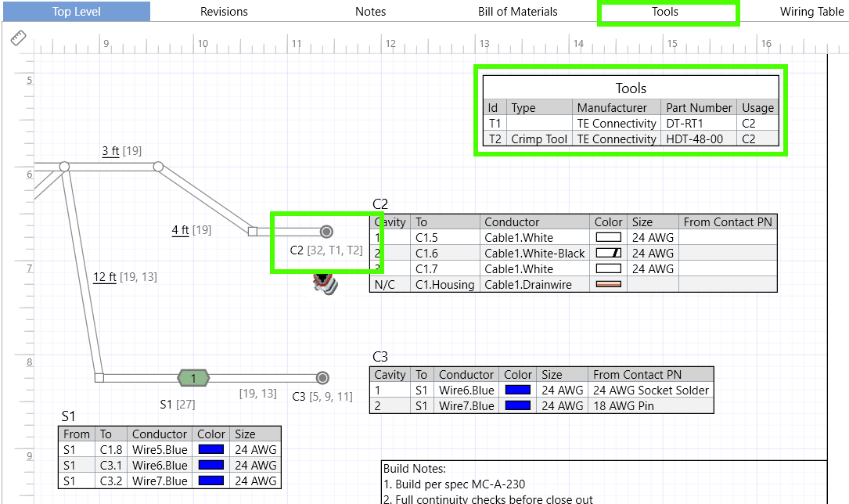Switch to the Top Level tab
Viewport: 849px width, 504px height.
point(77,12)
